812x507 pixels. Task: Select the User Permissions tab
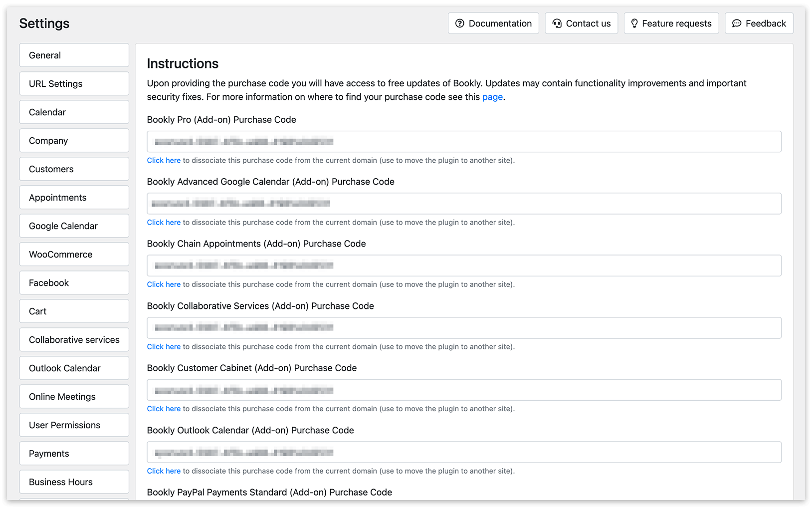point(74,425)
